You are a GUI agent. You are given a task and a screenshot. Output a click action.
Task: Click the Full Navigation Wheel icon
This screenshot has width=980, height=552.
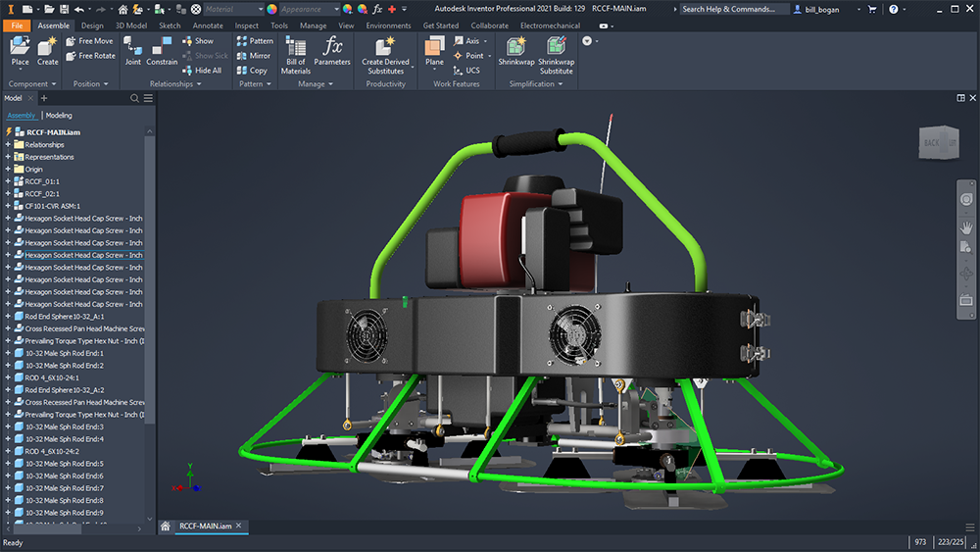[x=966, y=199]
